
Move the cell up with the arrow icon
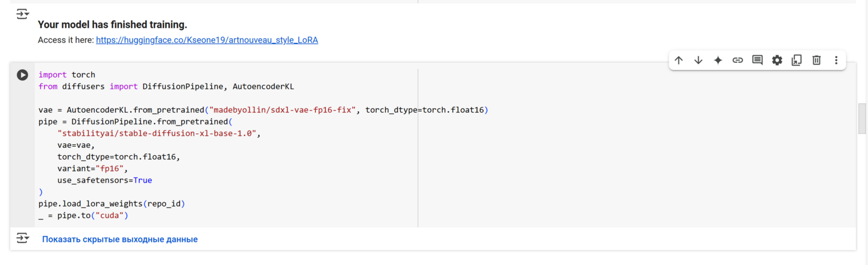(x=679, y=60)
